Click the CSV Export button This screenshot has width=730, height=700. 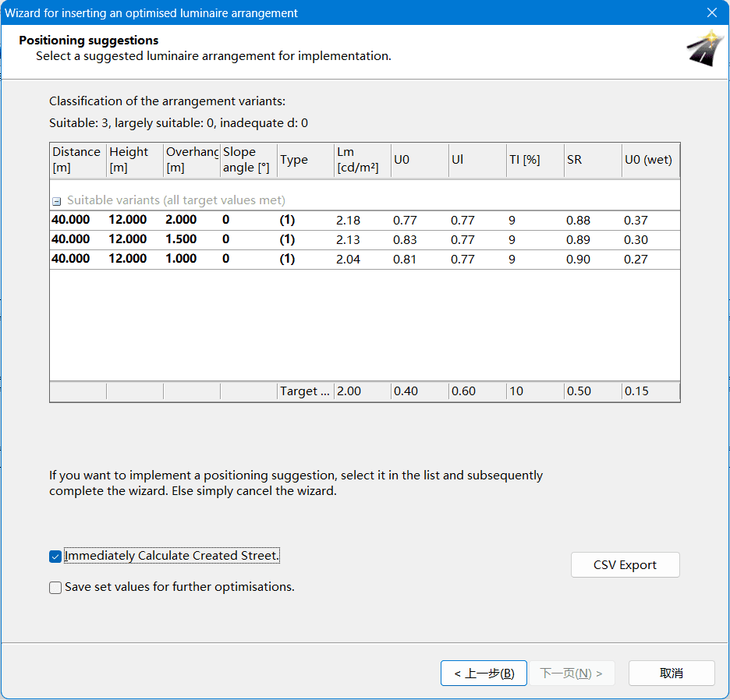[625, 564]
